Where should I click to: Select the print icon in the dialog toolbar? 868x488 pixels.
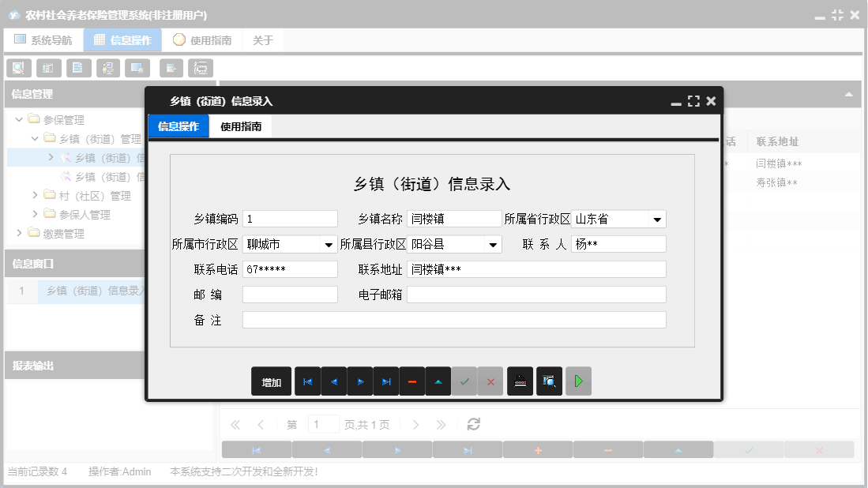click(x=520, y=381)
